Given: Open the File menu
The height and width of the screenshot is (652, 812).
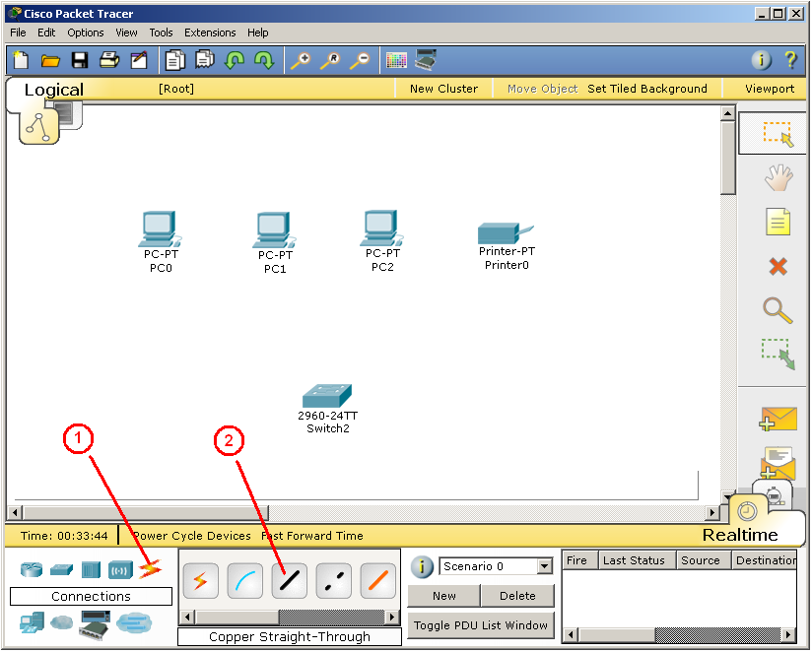Looking at the screenshot, I should (x=18, y=33).
